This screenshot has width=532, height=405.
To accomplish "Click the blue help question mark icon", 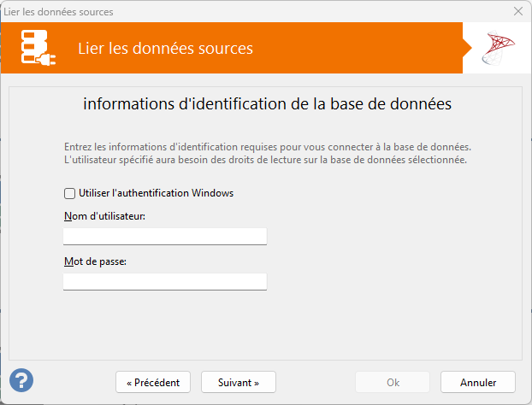I will point(21,380).
